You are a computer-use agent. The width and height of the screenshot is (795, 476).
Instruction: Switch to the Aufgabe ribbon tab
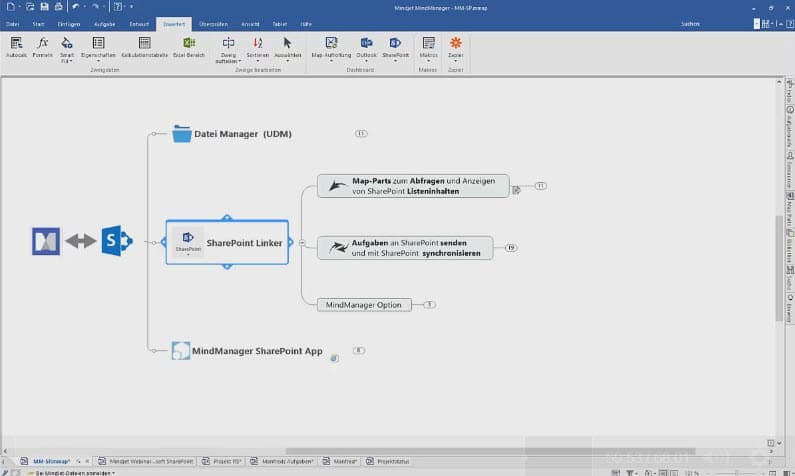[x=104, y=24]
